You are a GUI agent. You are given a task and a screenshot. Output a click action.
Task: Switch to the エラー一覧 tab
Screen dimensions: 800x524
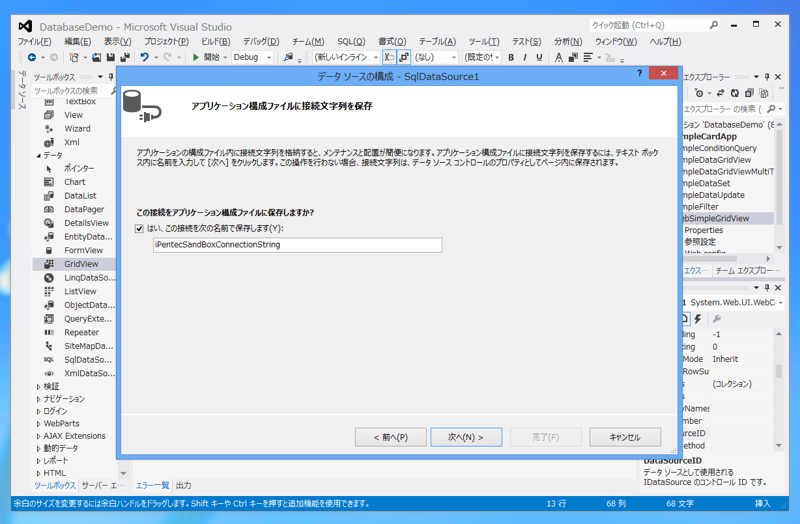(x=152, y=485)
